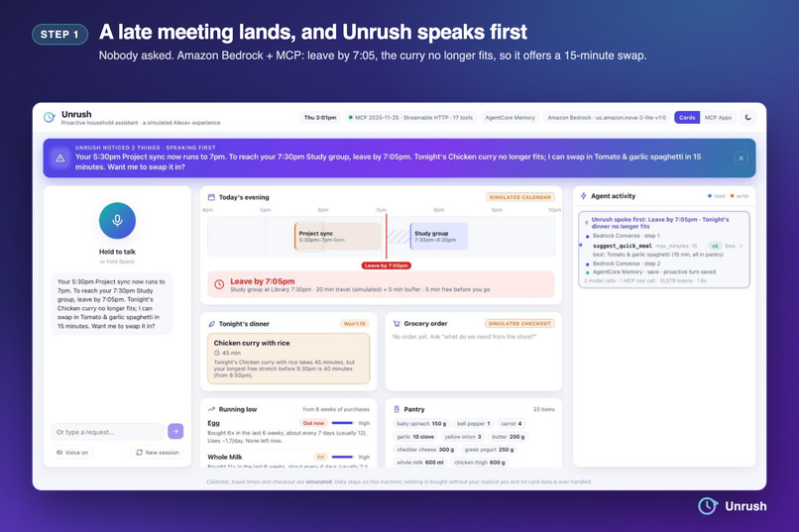This screenshot has height=532, width=799.
Task: Click the Won't fit badge
Action: point(354,324)
